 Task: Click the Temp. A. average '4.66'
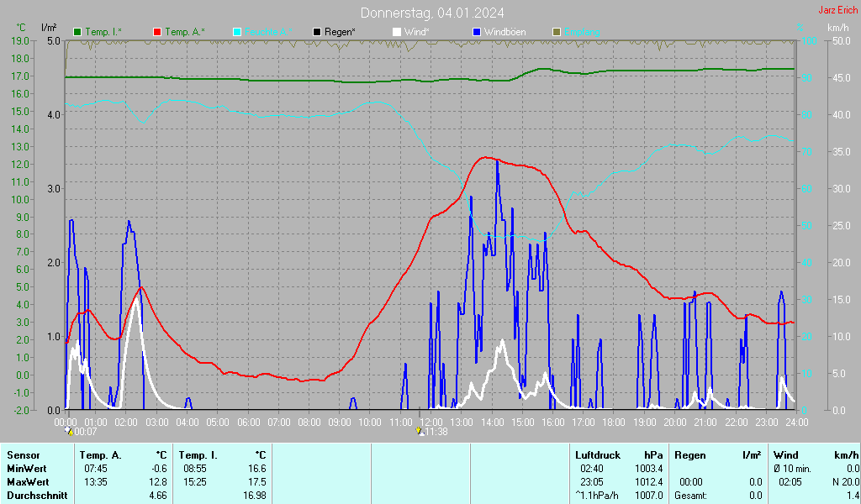click(x=158, y=496)
